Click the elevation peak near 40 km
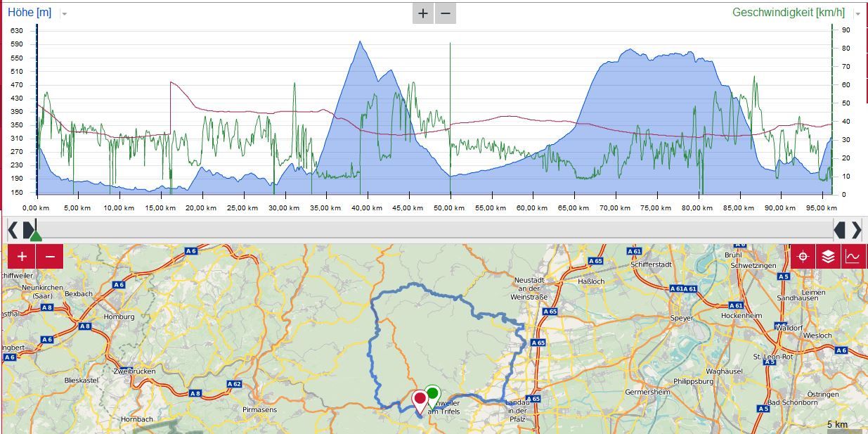Screen dimensions: 868x434 pos(360,42)
